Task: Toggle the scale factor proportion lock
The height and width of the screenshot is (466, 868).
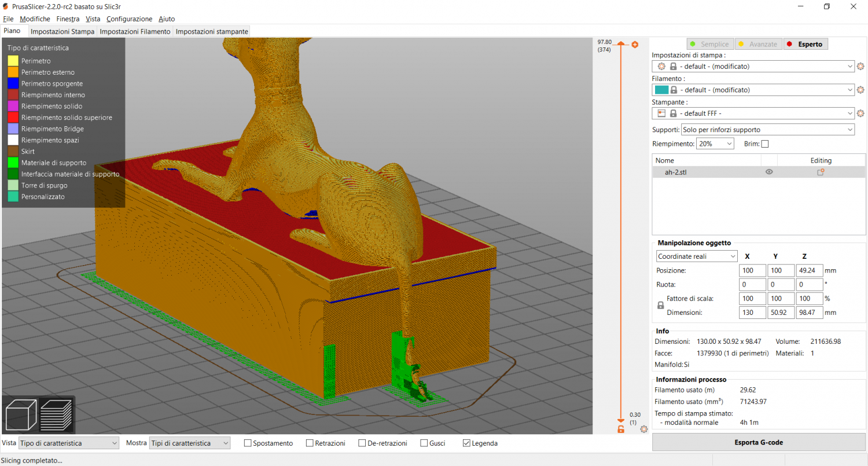Action: coord(660,305)
